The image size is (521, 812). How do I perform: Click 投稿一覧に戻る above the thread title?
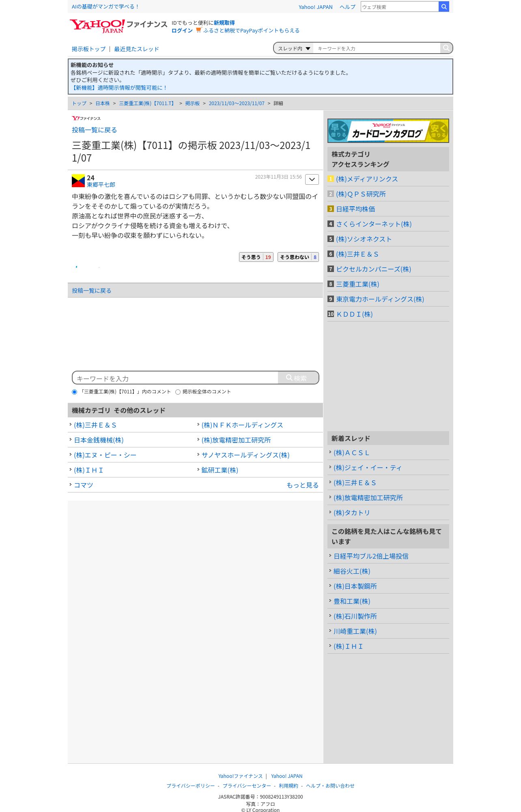pyautogui.click(x=94, y=130)
